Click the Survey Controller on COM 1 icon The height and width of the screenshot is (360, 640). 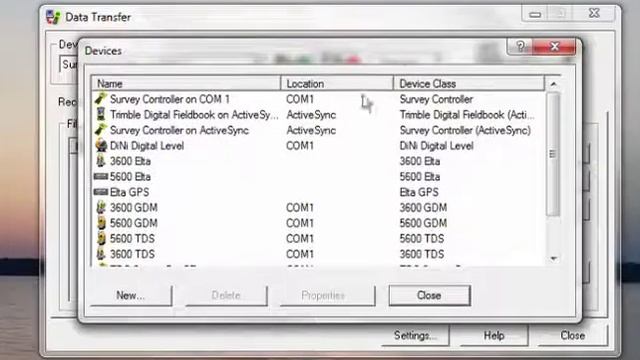101,99
